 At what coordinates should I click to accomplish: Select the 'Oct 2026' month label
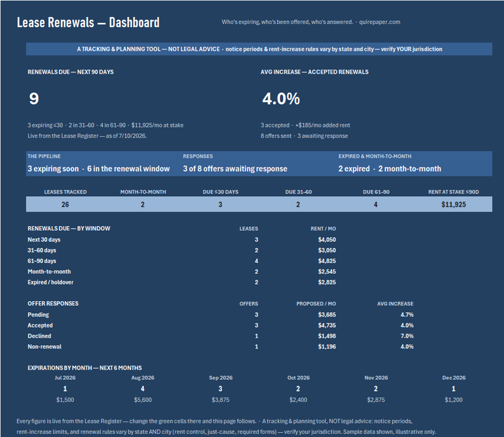pyautogui.click(x=298, y=377)
